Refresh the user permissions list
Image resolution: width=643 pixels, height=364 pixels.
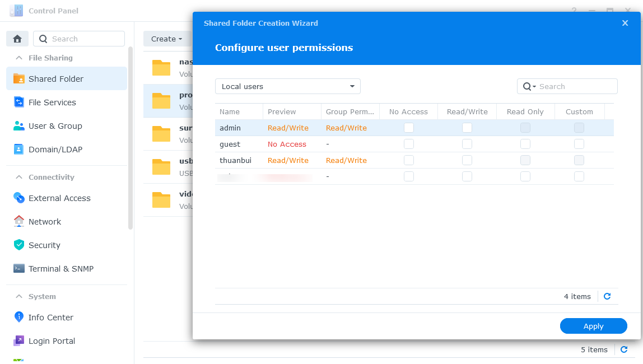607,296
